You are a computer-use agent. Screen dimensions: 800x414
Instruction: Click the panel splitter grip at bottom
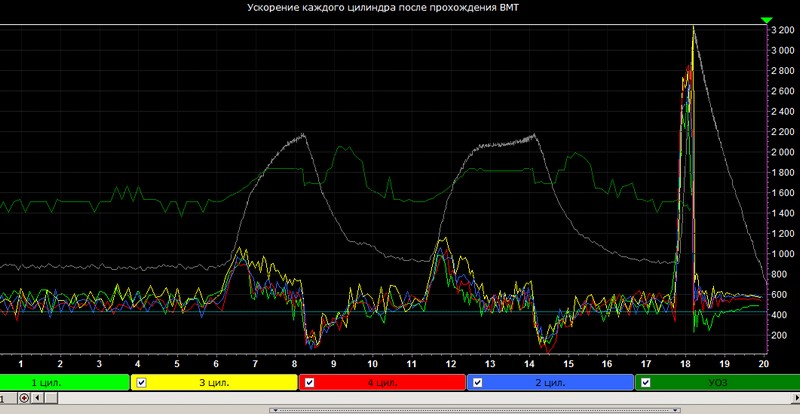476,410
